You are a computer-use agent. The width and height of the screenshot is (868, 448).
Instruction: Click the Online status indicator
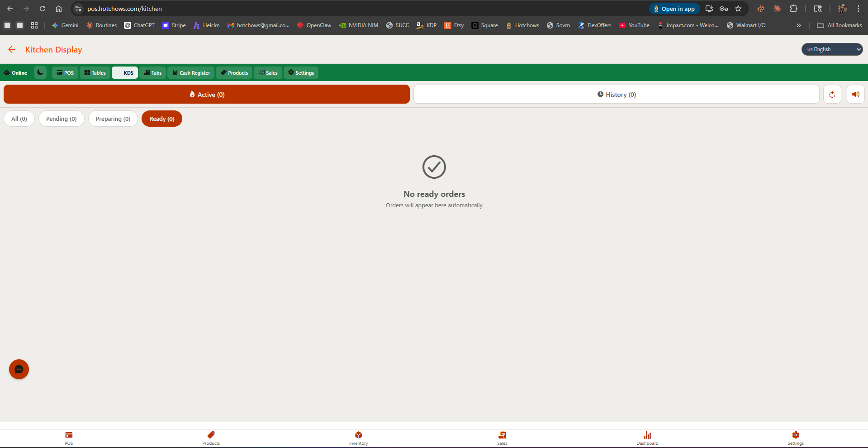[16, 73]
